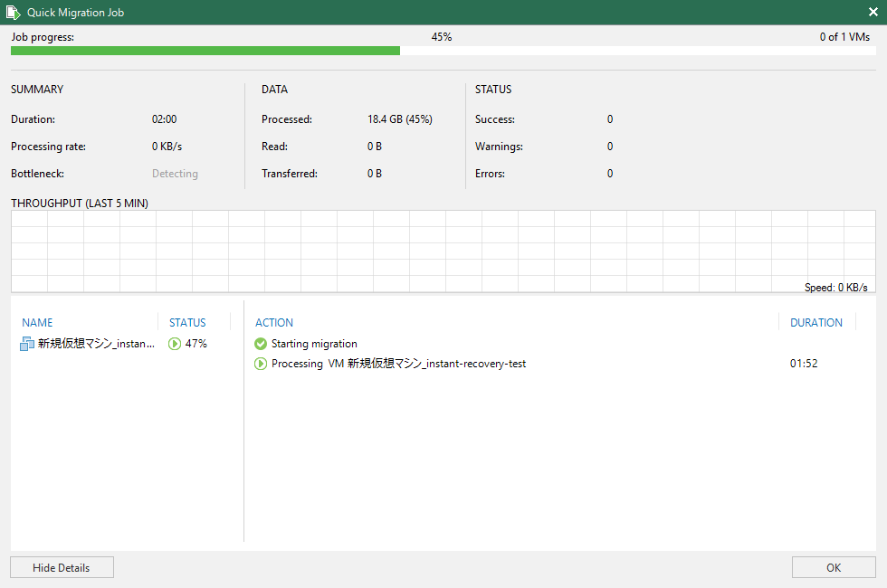Sort by the NAME column header
This screenshot has width=887, height=588.
point(37,322)
